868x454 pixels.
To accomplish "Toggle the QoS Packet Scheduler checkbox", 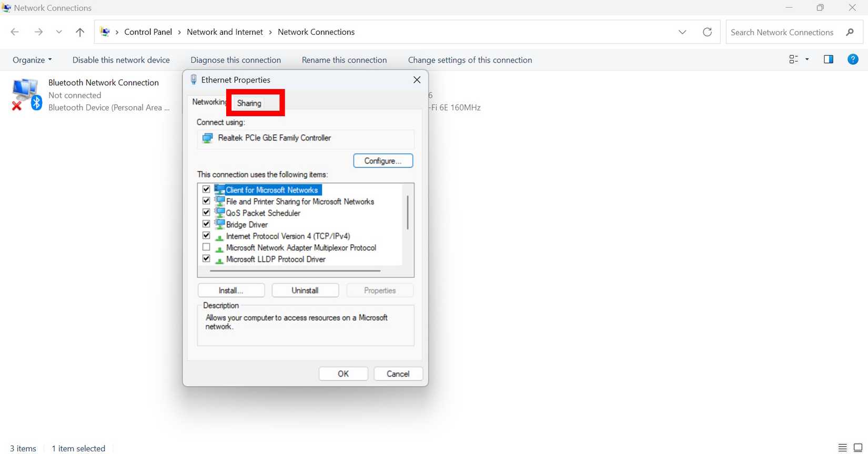I will click(206, 213).
